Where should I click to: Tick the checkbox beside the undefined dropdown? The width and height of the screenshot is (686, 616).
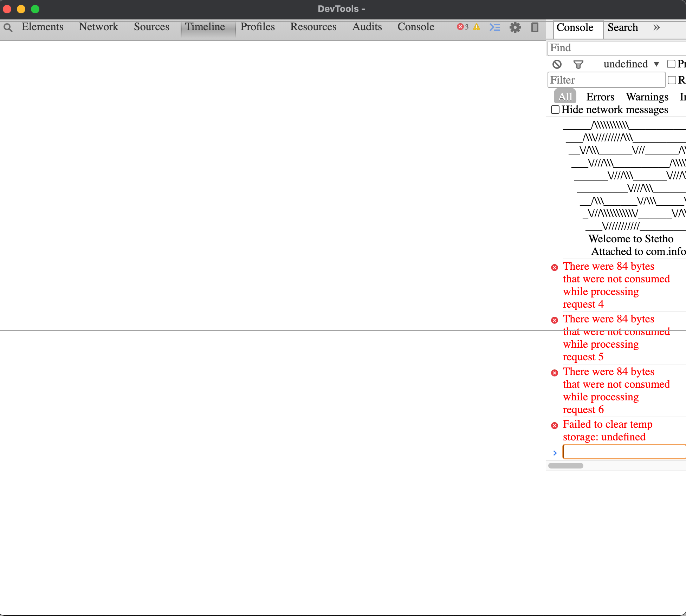(671, 64)
